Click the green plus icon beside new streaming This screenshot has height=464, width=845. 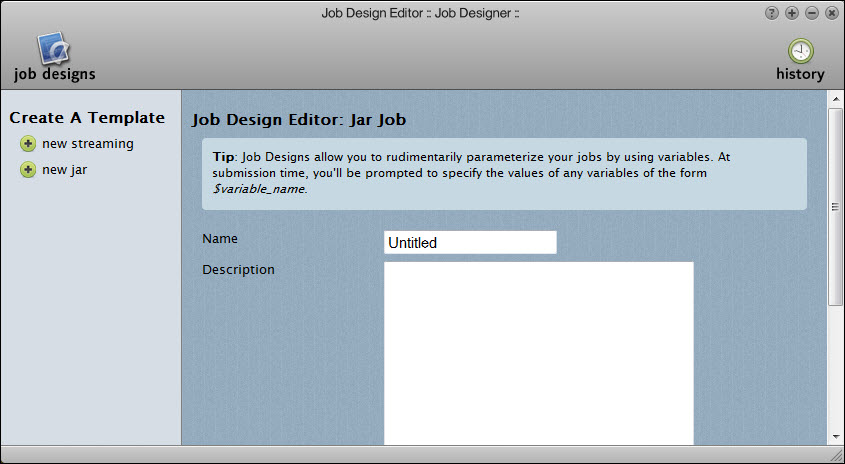click(x=28, y=144)
